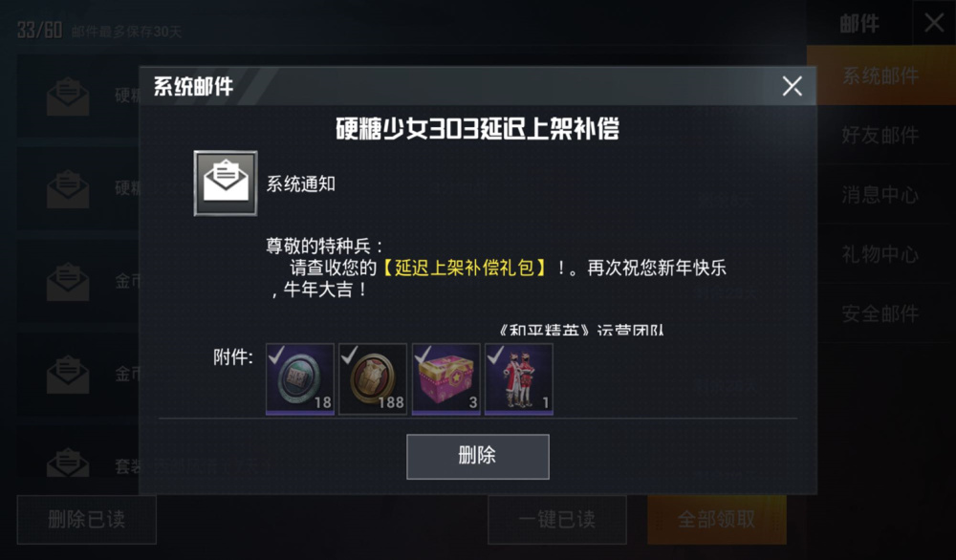This screenshot has height=560, width=956.
Task: Click the system notification envelope icon
Action: click(226, 183)
